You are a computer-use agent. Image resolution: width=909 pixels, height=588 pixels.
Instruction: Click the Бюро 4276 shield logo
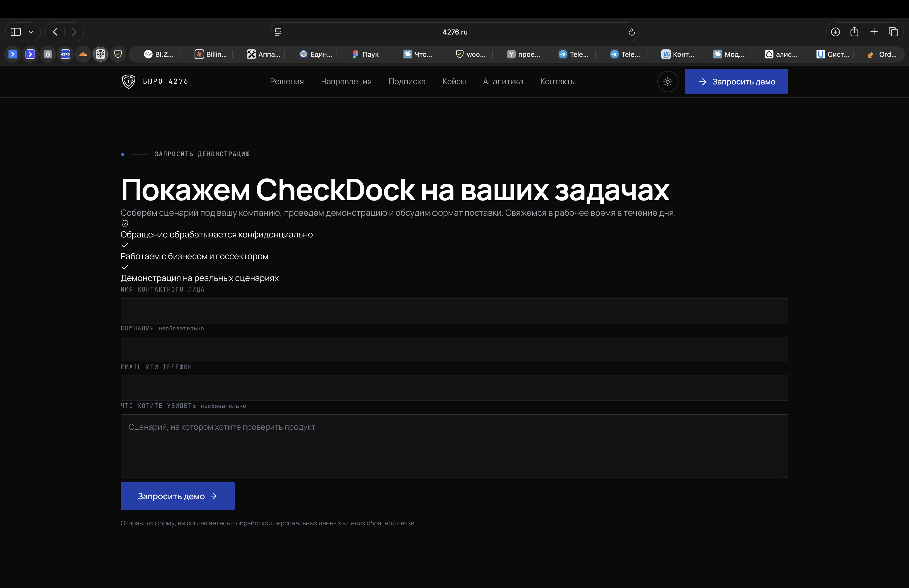click(x=128, y=81)
